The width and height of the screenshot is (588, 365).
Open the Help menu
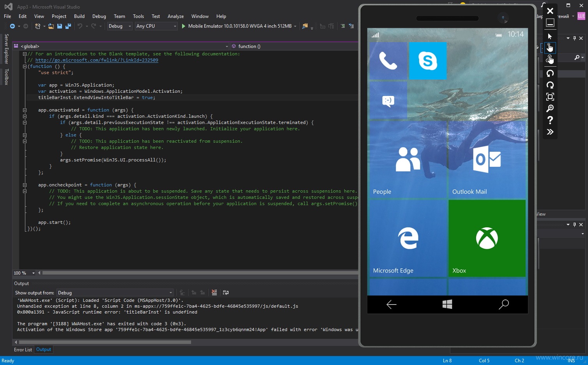[x=221, y=16]
